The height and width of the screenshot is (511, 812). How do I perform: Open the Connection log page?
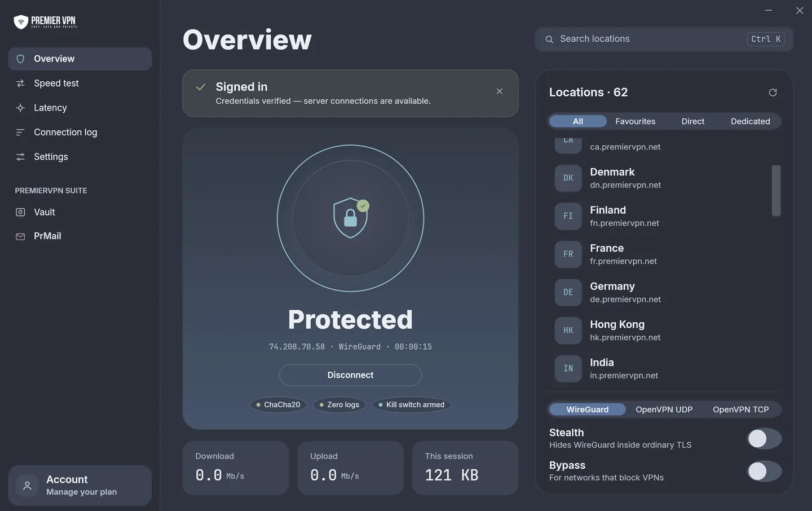coord(80,133)
